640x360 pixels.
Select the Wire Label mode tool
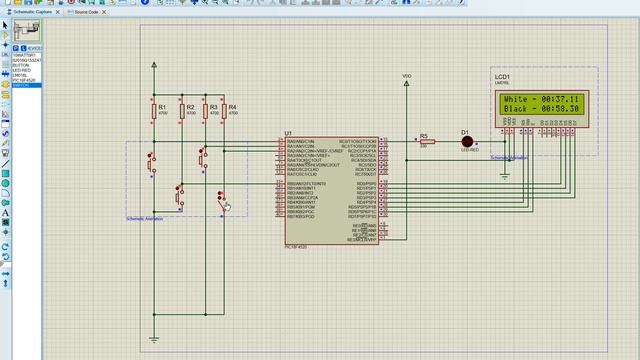click(x=5, y=55)
